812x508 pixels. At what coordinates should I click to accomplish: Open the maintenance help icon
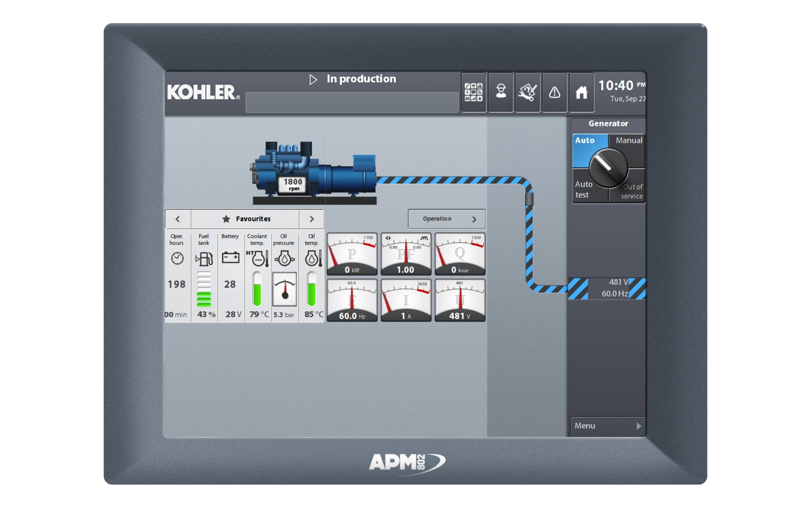[527, 93]
